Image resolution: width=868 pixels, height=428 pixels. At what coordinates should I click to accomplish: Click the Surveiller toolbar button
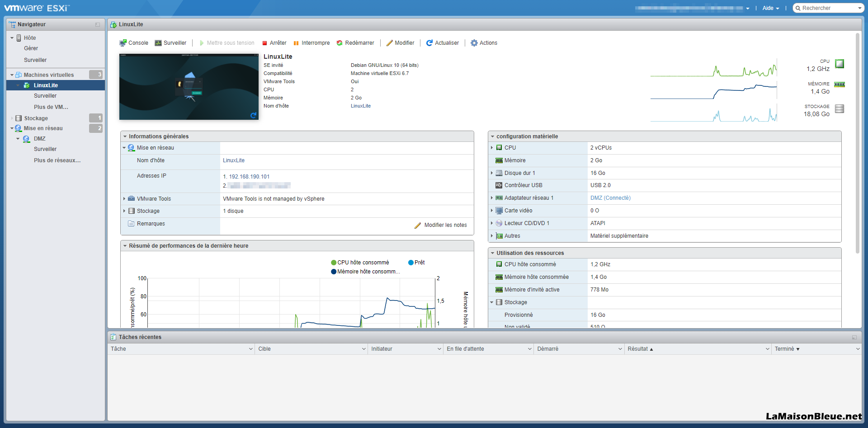[x=170, y=43]
